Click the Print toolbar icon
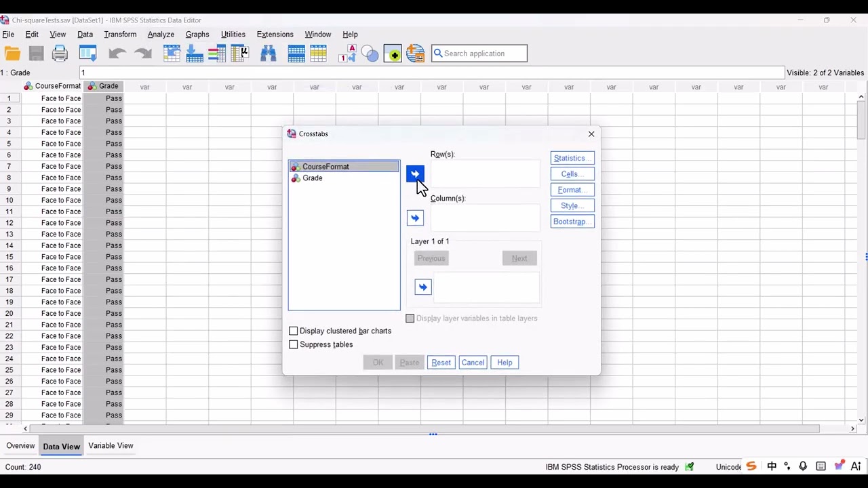 point(60,54)
